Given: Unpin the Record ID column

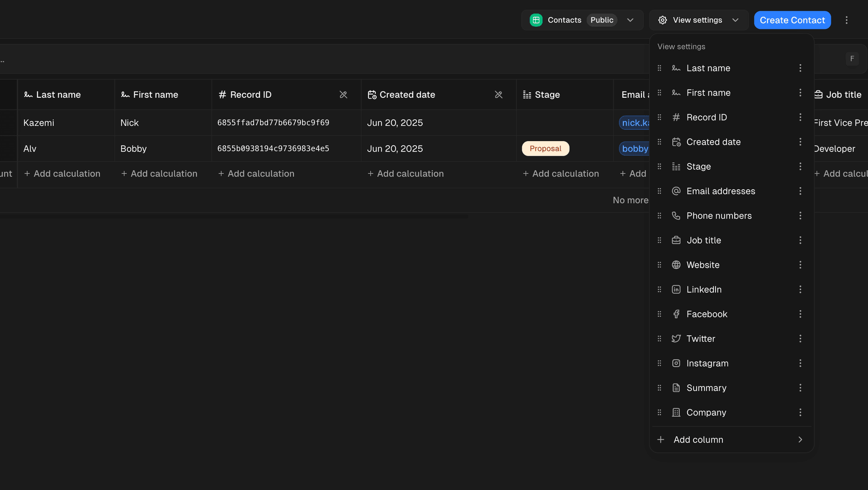Looking at the screenshot, I should point(344,95).
